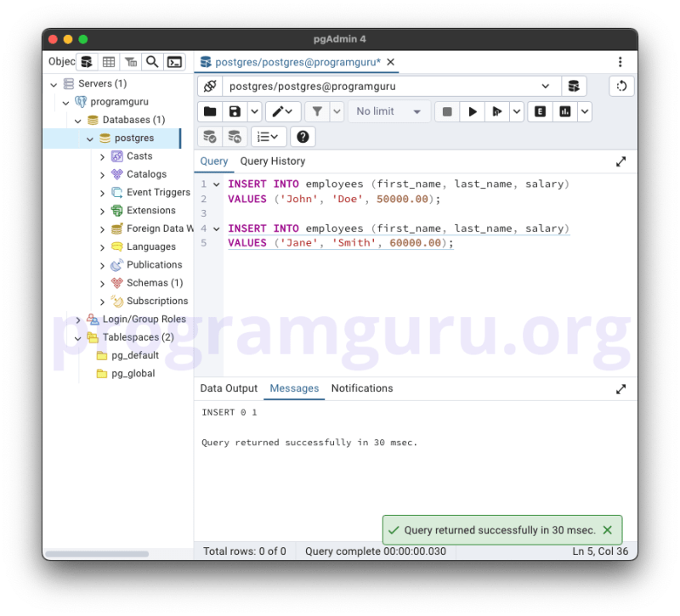Click the reset layout circular arrow icon
Screen dimensions: 680x616
621,86
